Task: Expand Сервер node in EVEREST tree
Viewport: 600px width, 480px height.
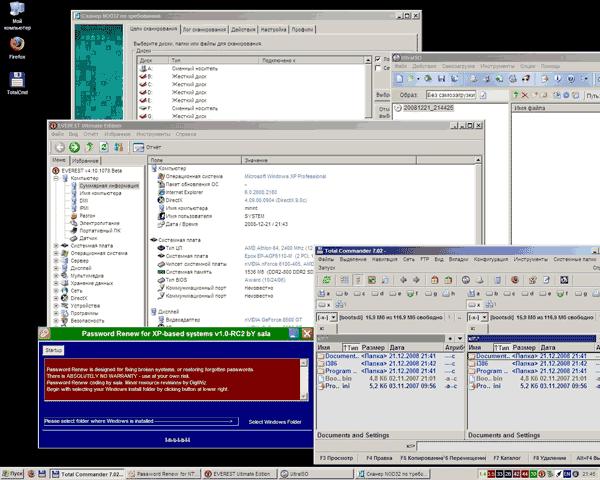Action: click(56, 260)
